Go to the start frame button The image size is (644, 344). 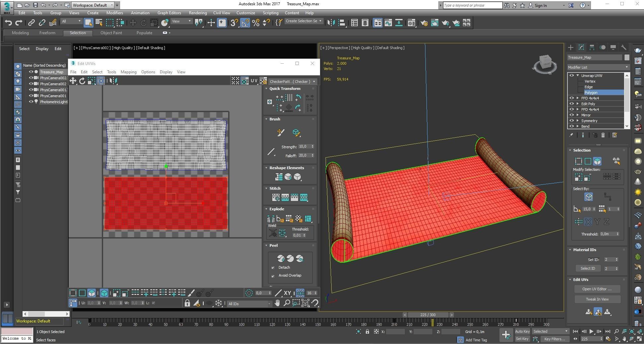point(575,331)
